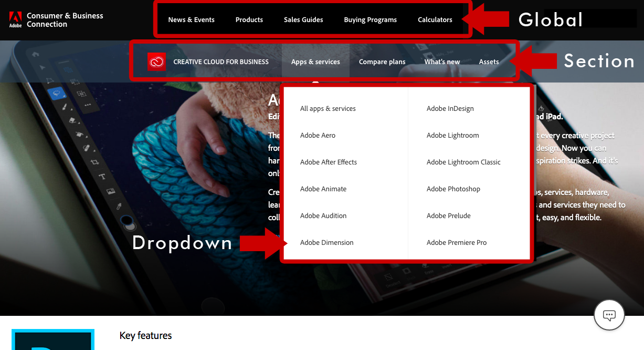Switch to the What's new tab

pos(442,61)
